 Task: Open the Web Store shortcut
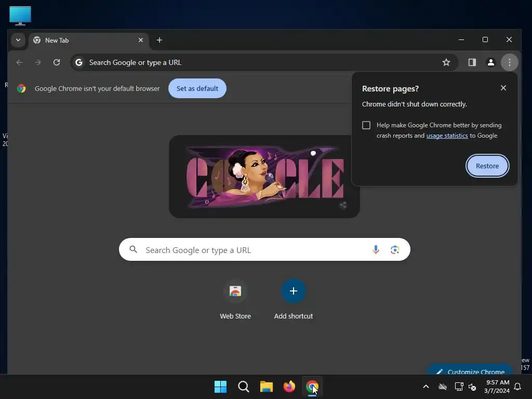click(235, 300)
